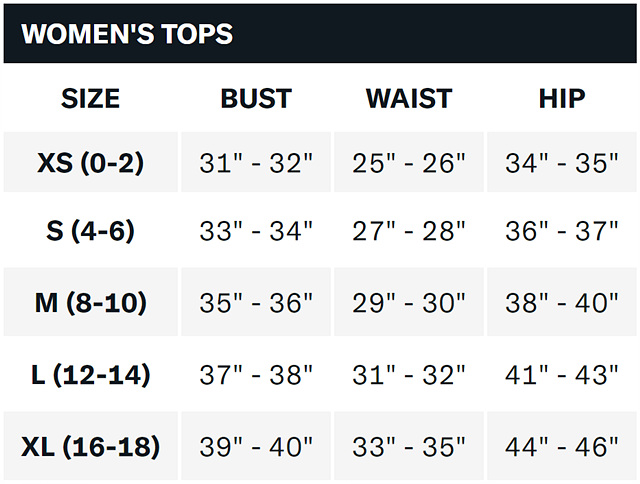Click the BUST column header

coord(256,98)
